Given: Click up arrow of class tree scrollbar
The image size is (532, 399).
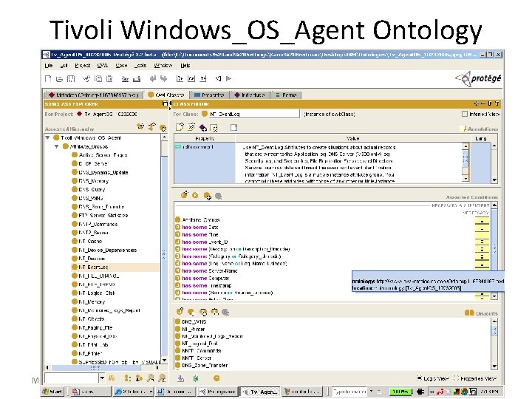Looking at the screenshot, I should [x=164, y=137].
